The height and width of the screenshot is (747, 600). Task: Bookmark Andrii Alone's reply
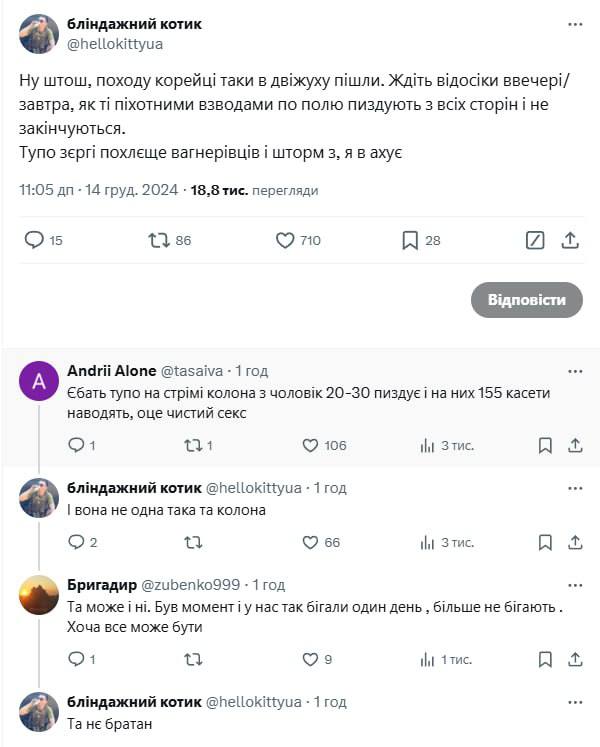coord(545,445)
